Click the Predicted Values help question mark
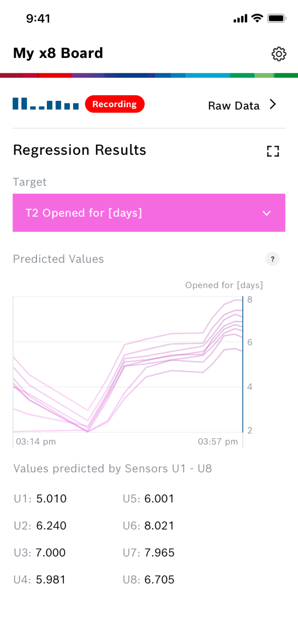The width and height of the screenshot is (298, 644). [273, 259]
